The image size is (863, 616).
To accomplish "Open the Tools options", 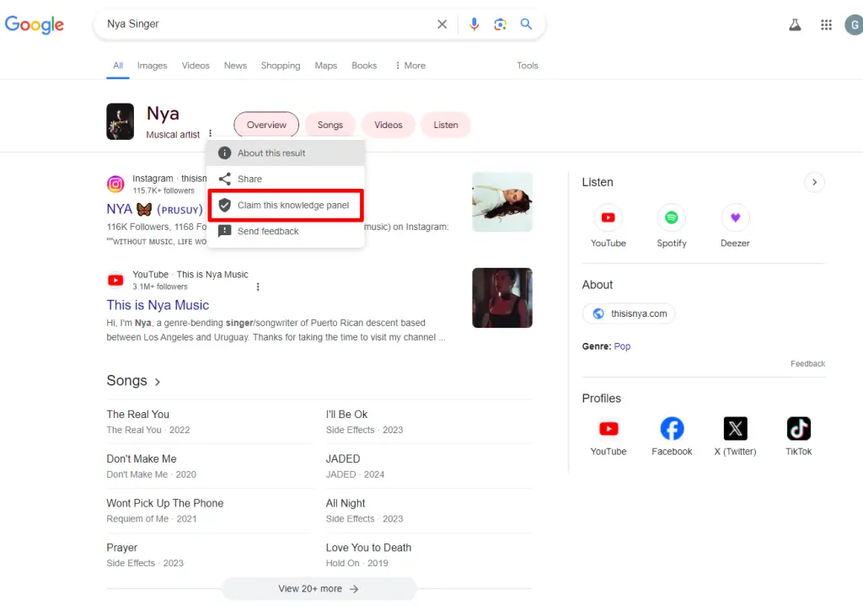I will [x=528, y=66].
